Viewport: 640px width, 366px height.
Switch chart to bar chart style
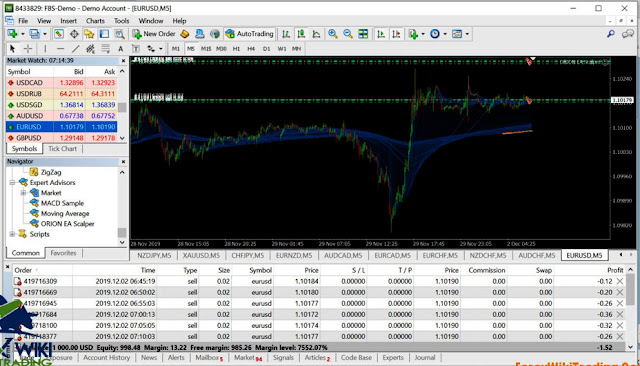(x=286, y=34)
